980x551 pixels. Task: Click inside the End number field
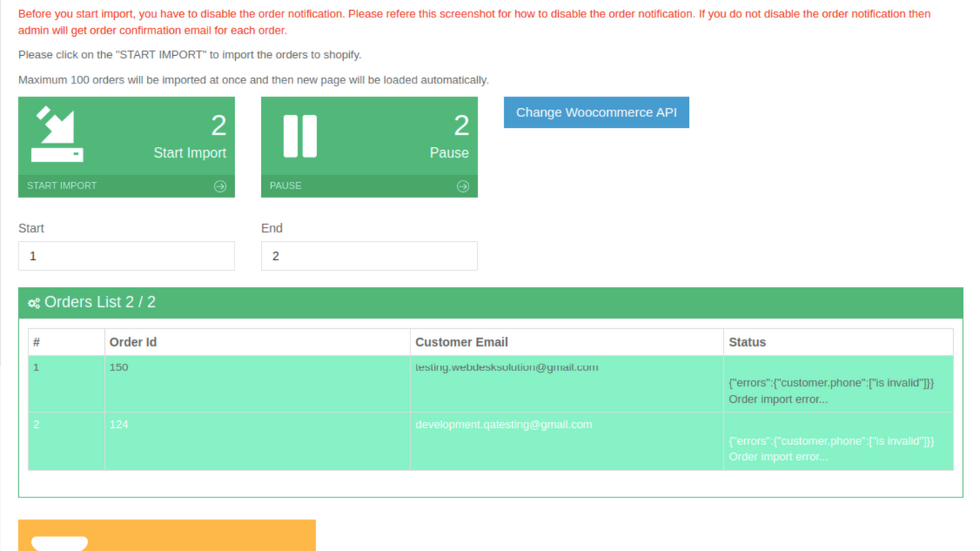coord(369,256)
